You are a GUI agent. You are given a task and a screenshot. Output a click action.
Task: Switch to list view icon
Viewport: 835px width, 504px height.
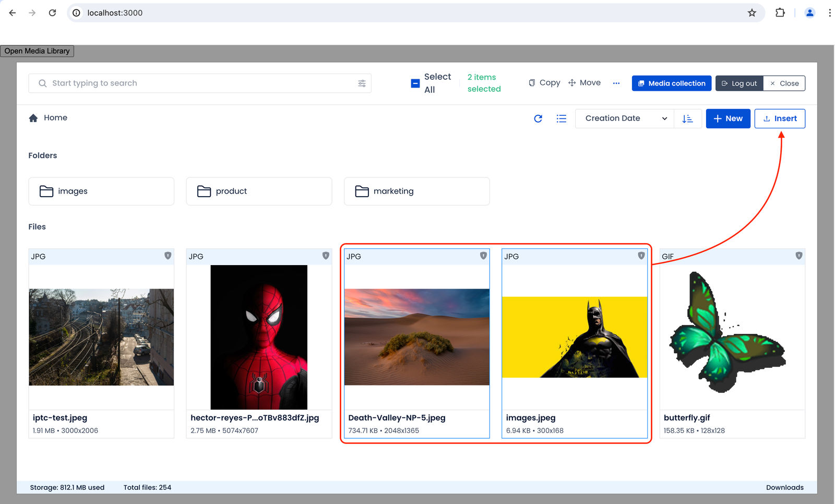[x=561, y=118]
